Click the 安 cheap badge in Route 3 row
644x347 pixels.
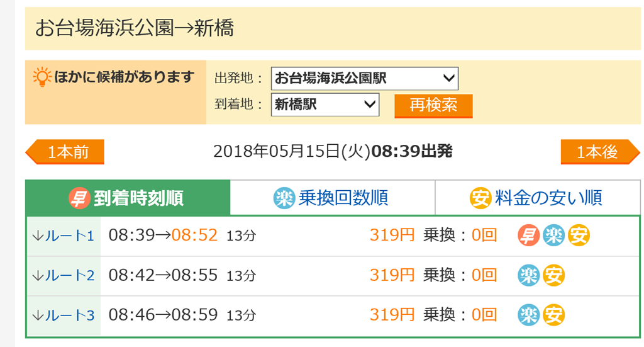(553, 314)
